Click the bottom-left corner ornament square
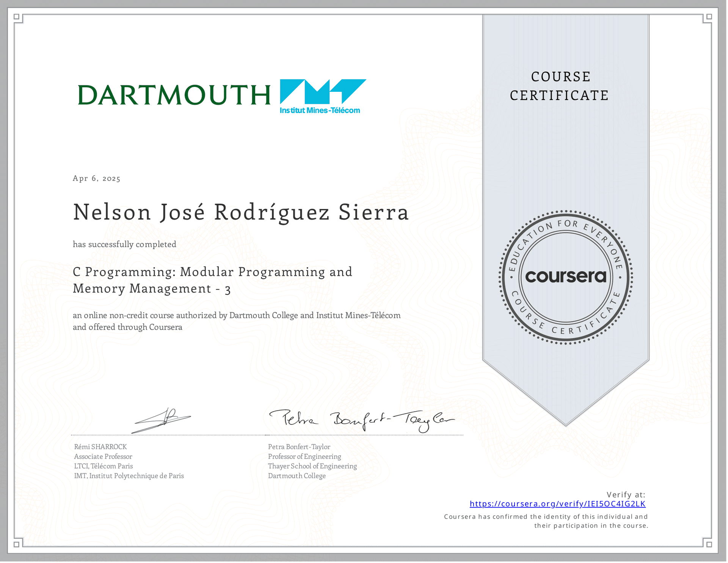Image resolution: width=728 pixels, height=563 pixels. coord(17,545)
